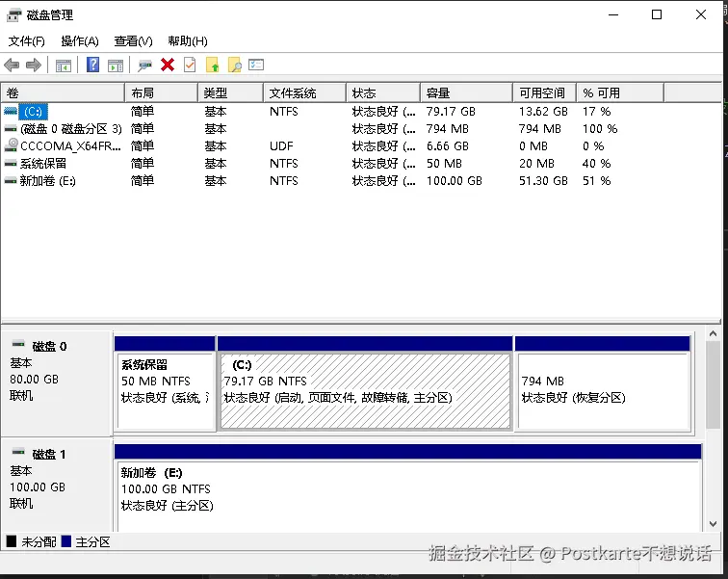Image resolution: width=728 pixels, height=579 pixels.
Task: Sort by the 容量 column header
Action: click(467, 92)
